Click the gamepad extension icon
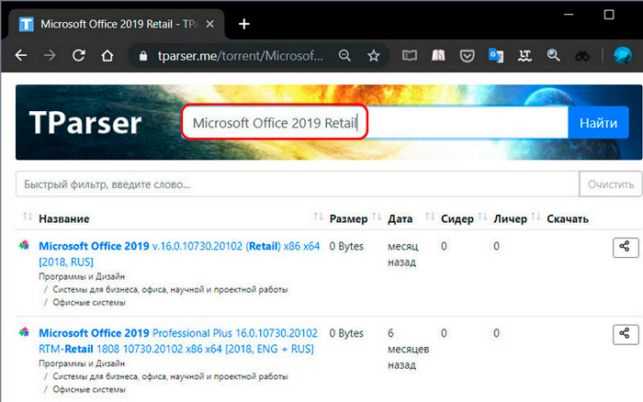 [x=582, y=56]
